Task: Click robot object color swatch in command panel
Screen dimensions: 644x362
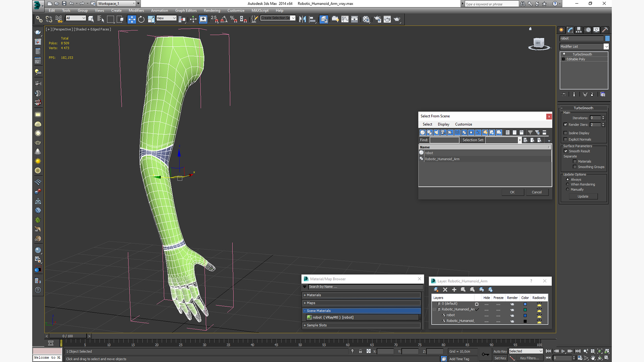Action: 607,39
